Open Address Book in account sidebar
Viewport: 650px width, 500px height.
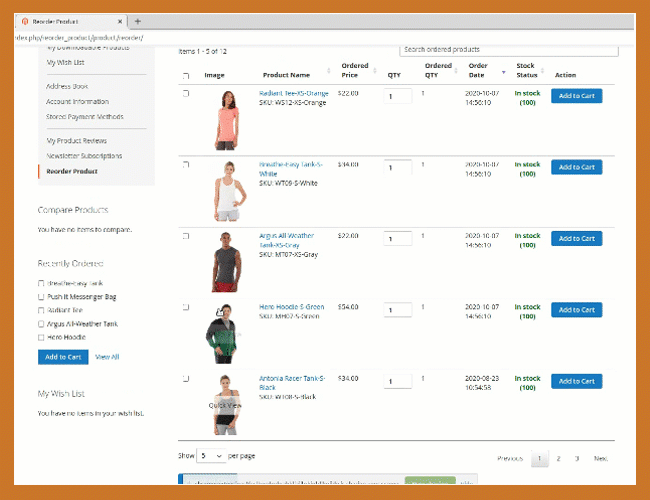[x=67, y=86]
